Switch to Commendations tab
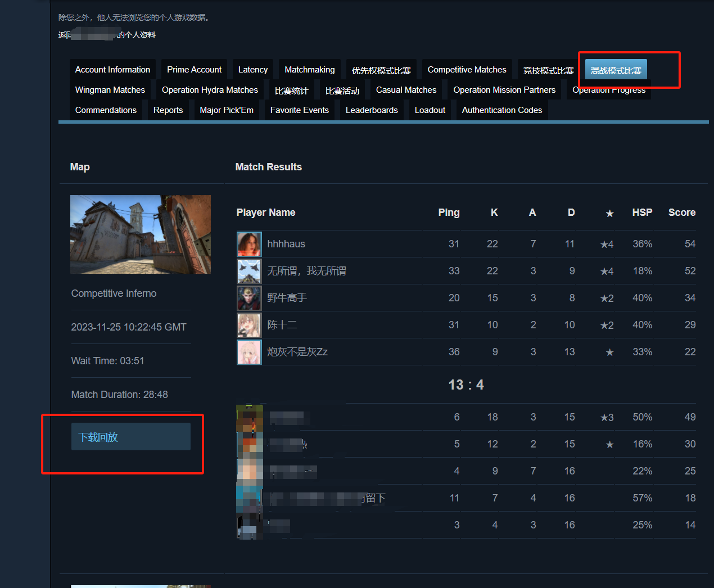 (106, 110)
